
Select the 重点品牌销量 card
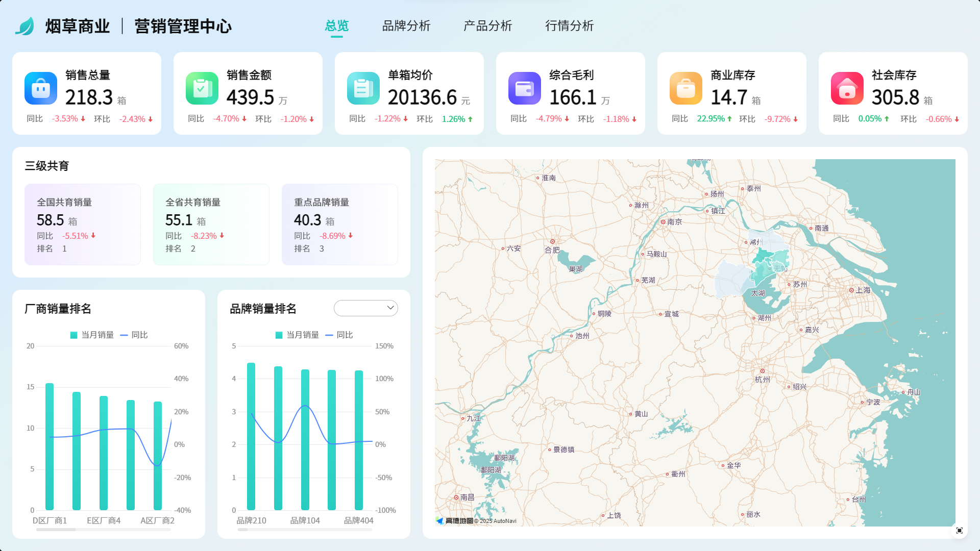tap(340, 224)
